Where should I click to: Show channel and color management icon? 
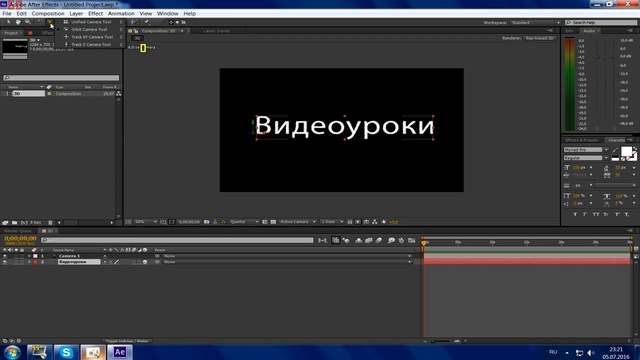(x=223, y=222)
